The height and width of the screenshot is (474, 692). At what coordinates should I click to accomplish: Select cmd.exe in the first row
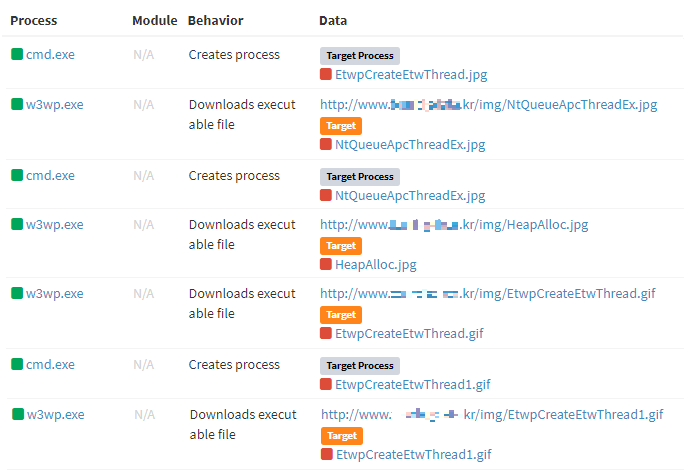50,54
